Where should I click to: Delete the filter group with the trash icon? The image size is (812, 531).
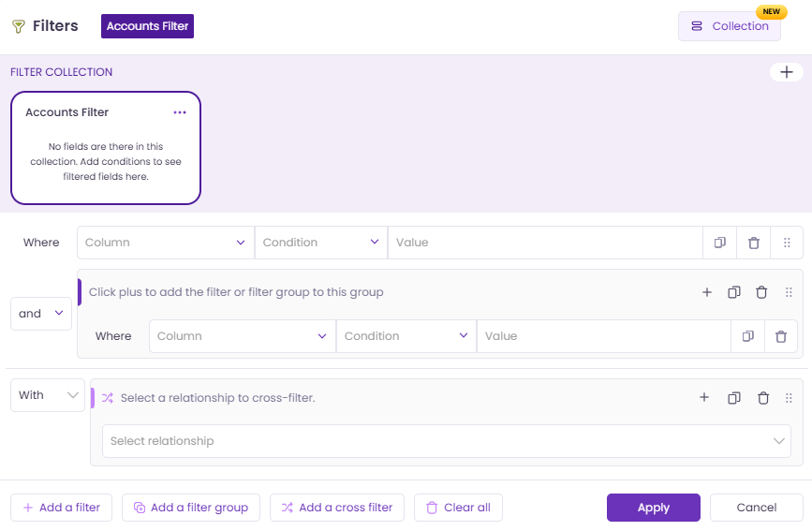(x=761, y=292)
